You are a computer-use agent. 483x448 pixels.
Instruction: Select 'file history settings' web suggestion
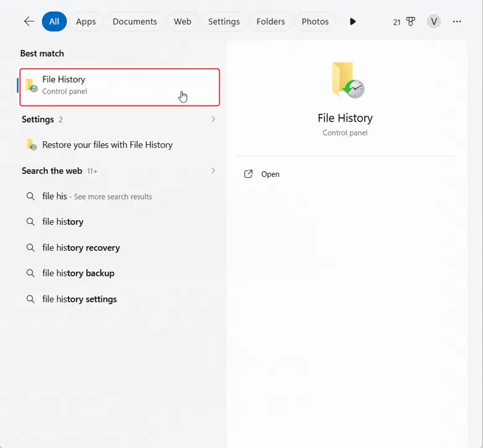[120, 299]
